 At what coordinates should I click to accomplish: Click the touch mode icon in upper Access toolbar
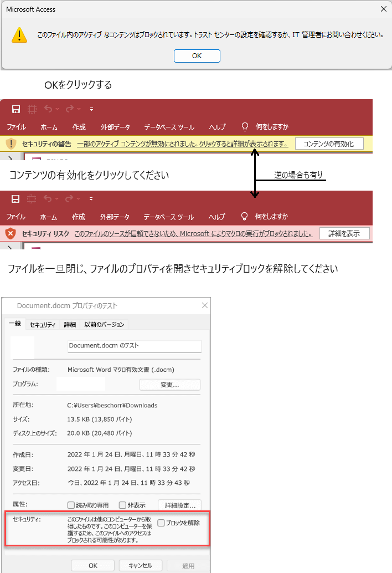[32, 109]
